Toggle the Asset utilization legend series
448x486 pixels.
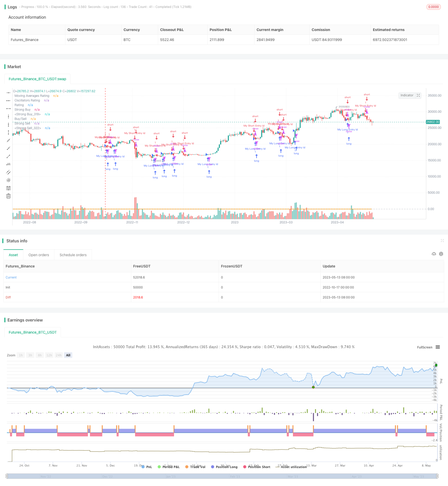[x=291, y=467]
